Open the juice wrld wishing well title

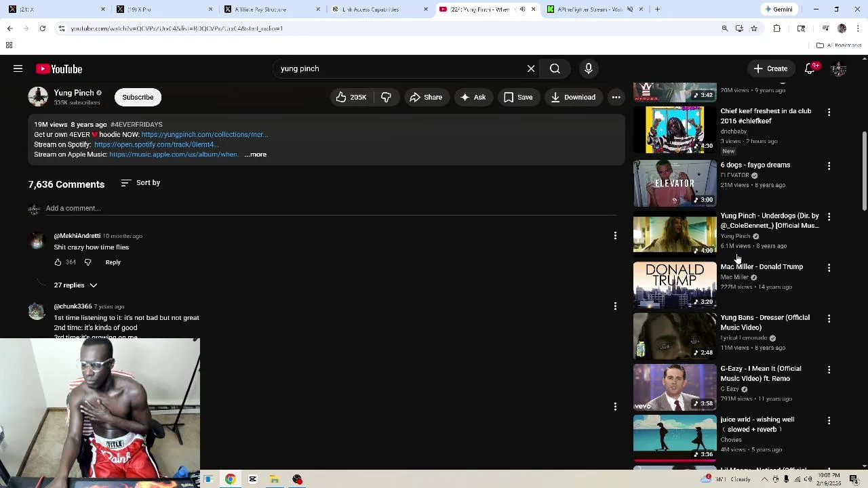[757, 424]
